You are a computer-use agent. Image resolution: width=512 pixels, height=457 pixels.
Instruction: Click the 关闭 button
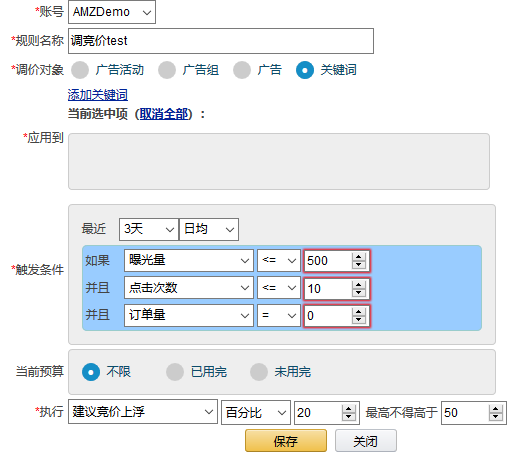click(x=366, y=441)
